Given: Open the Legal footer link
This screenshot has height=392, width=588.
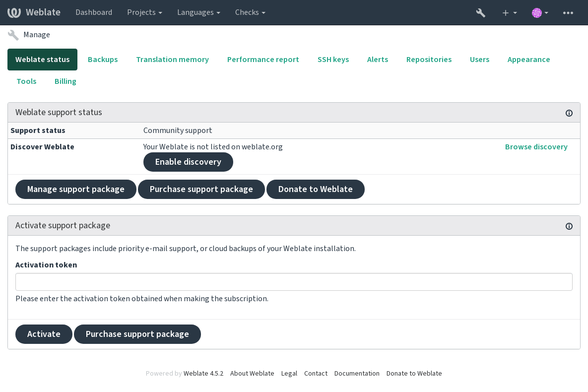Looking at the screenshot, I should pyautogui.click(x=289, y=374).
